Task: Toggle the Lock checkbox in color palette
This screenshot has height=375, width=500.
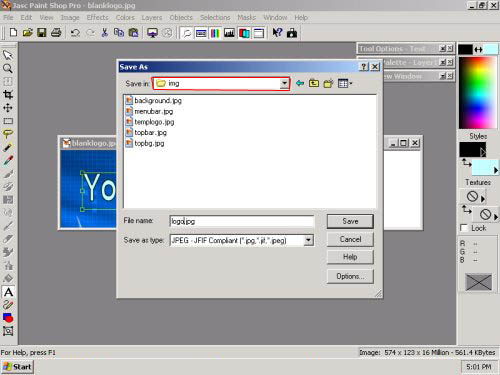Action: (x=464, y=228)
